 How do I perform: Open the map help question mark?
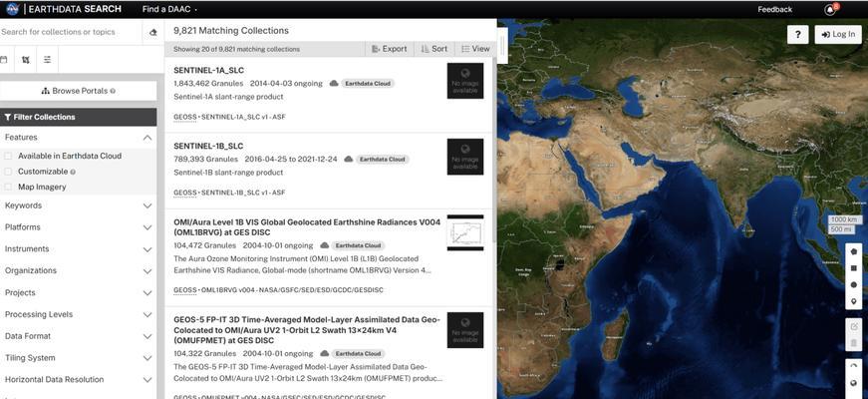pos(797,34)
